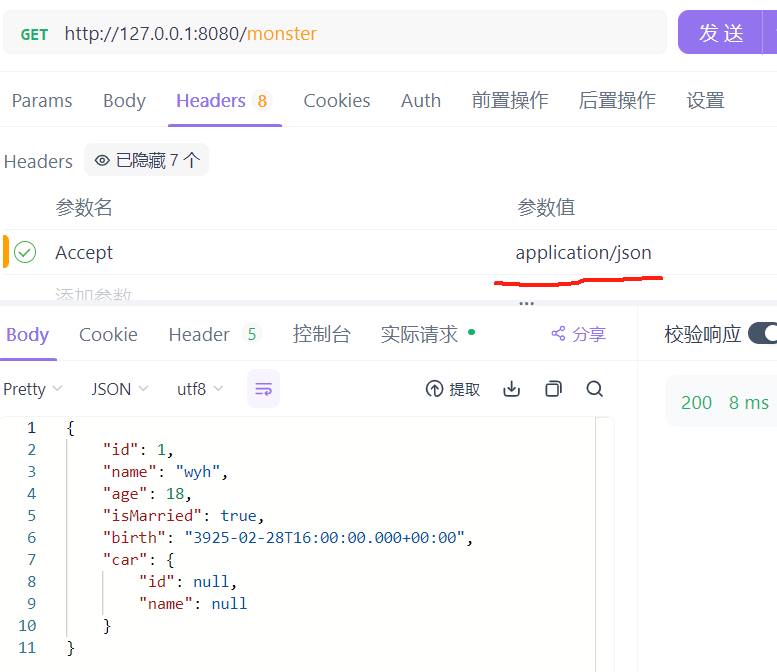
Task: Click the 分享 share link
Action: pyautogui.click(x=578, y=334)
